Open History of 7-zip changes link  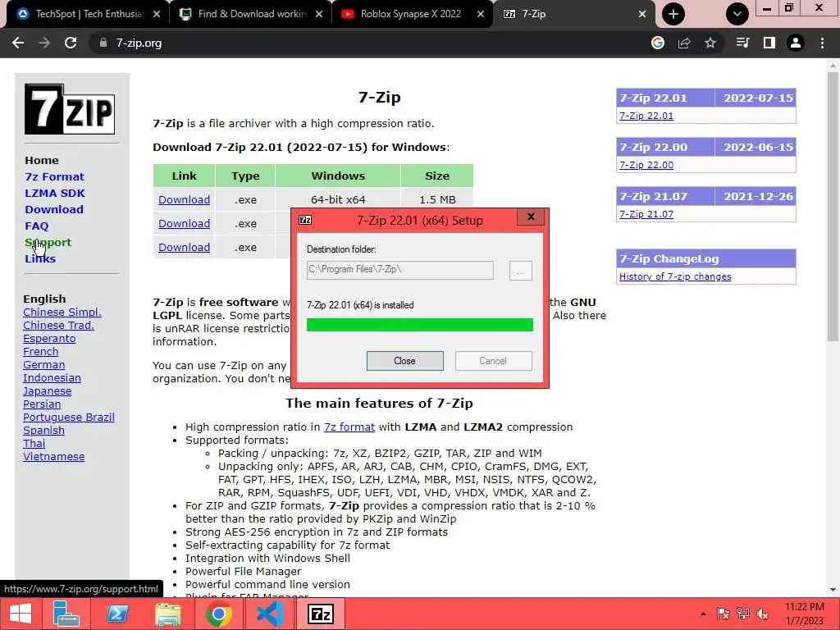675,276
